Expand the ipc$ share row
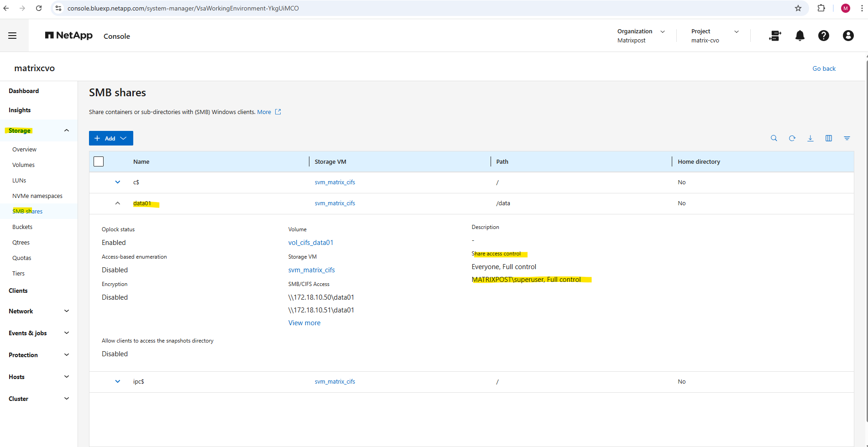 click(x=118, y=381)
